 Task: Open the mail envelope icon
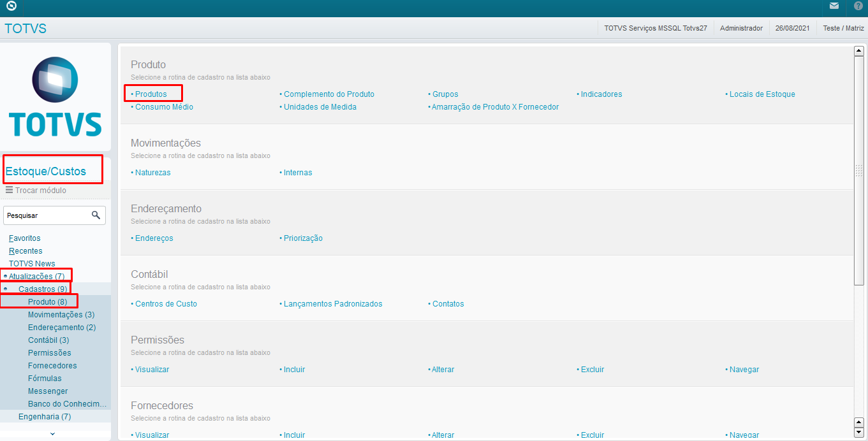click(834, 6)
